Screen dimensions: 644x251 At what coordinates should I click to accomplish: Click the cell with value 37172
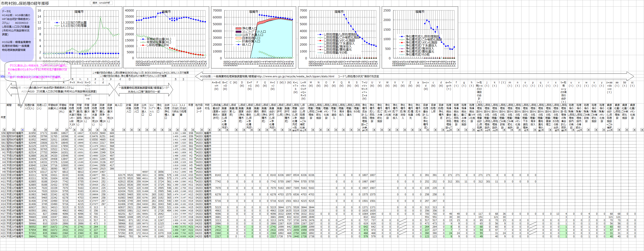[42, 133]
